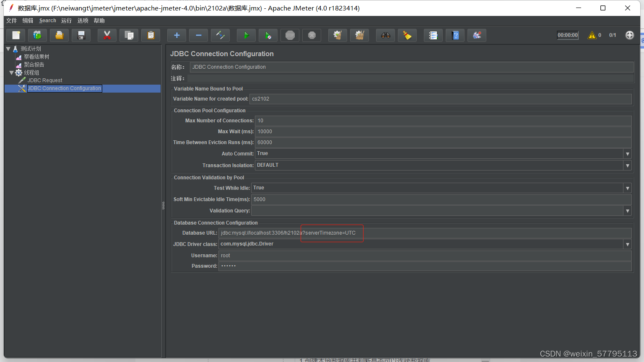
Task: Click the Open file folder icon
Action: [x=60, y=35]
